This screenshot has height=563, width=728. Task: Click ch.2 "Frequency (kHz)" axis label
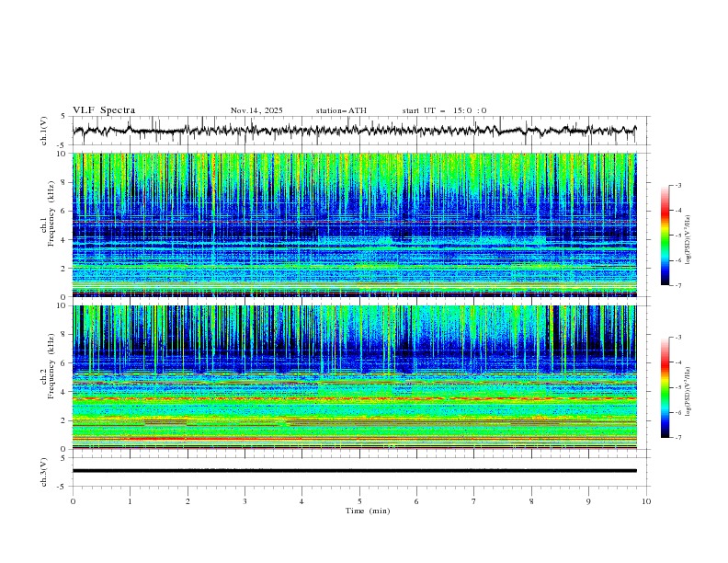coord(51,366)
